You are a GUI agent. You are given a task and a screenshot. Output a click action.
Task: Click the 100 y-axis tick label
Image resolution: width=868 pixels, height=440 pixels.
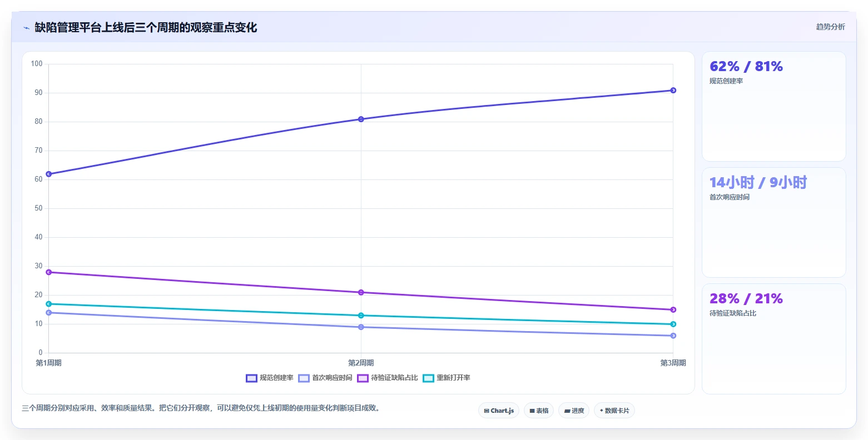[x=37, y=64]
